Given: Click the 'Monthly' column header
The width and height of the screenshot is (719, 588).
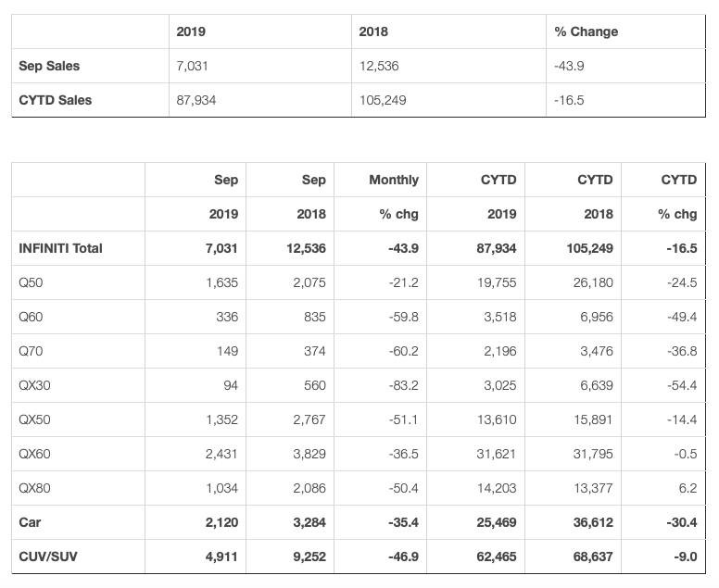Looking at the screenshot, I should tap(394, 180).
